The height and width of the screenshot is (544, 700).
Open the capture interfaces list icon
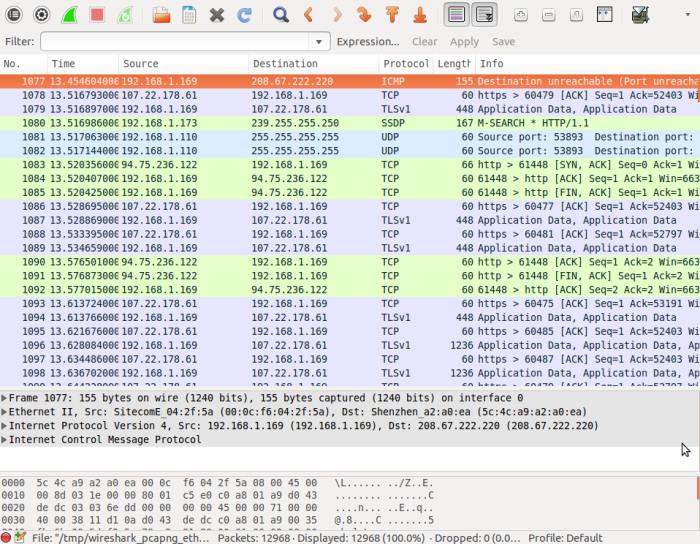[x=14, y=15]
